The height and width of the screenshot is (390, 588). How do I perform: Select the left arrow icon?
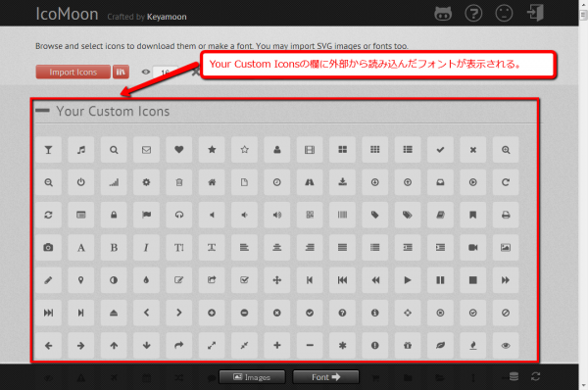point(48,345)
